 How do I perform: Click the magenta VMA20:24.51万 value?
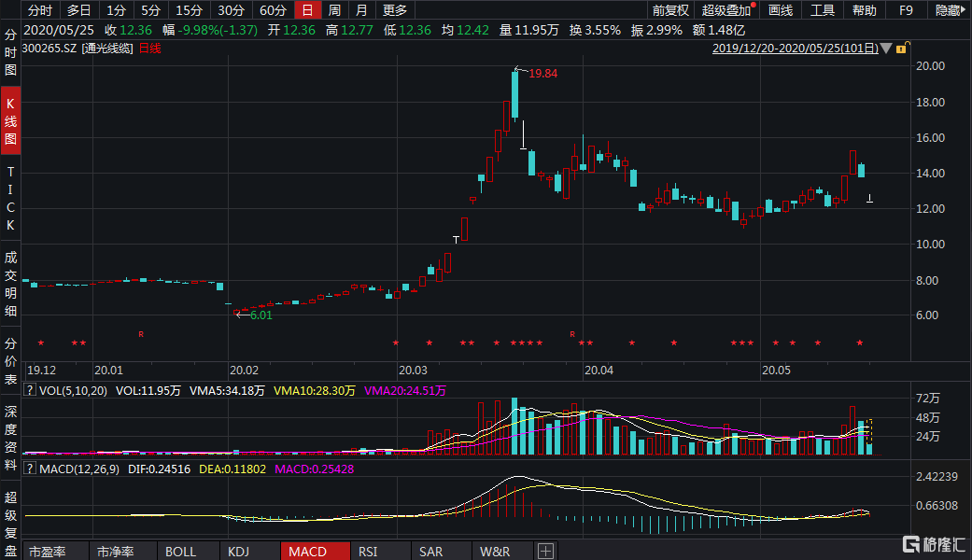[x=405, y=390]
